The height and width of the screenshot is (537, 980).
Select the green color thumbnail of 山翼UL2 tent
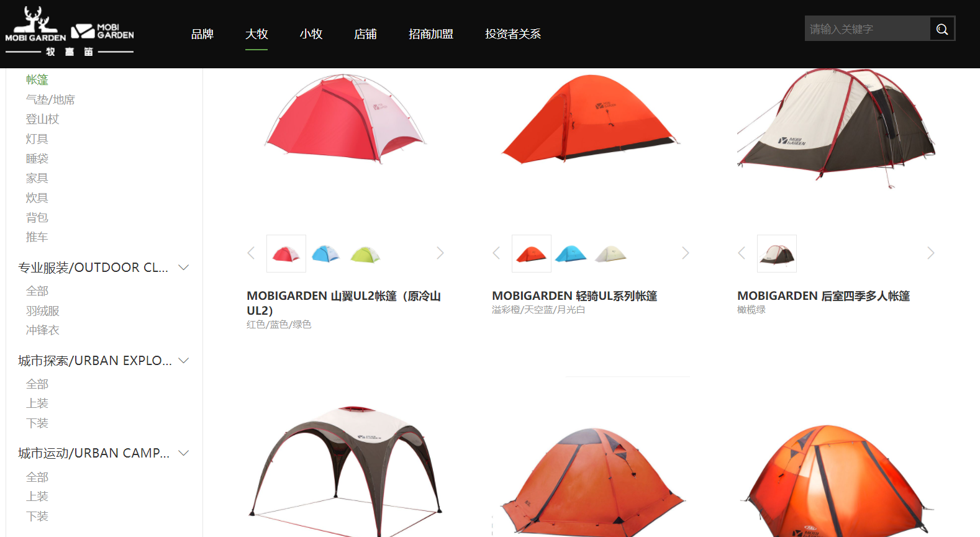point(365,254)
